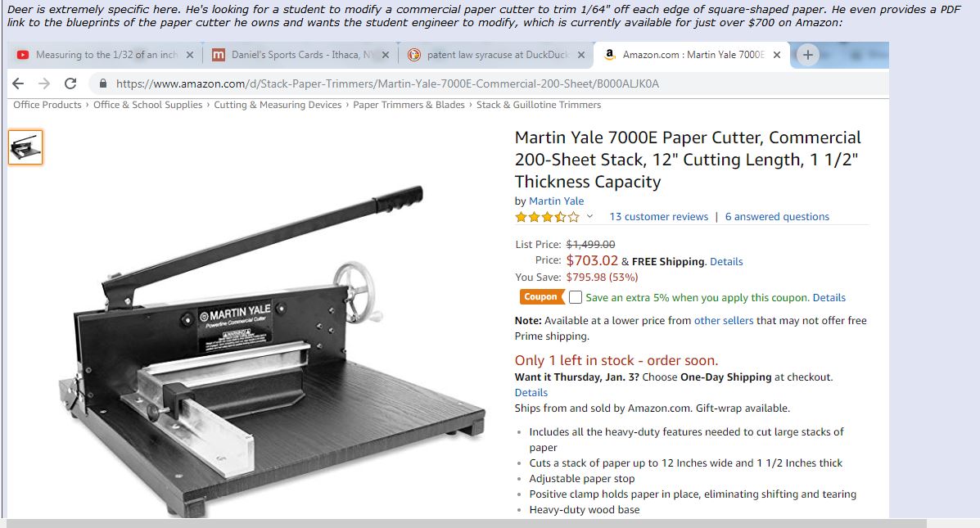Click the star rating icons
The height and width of the screenshot is (528, 980).
coord(547,217)
